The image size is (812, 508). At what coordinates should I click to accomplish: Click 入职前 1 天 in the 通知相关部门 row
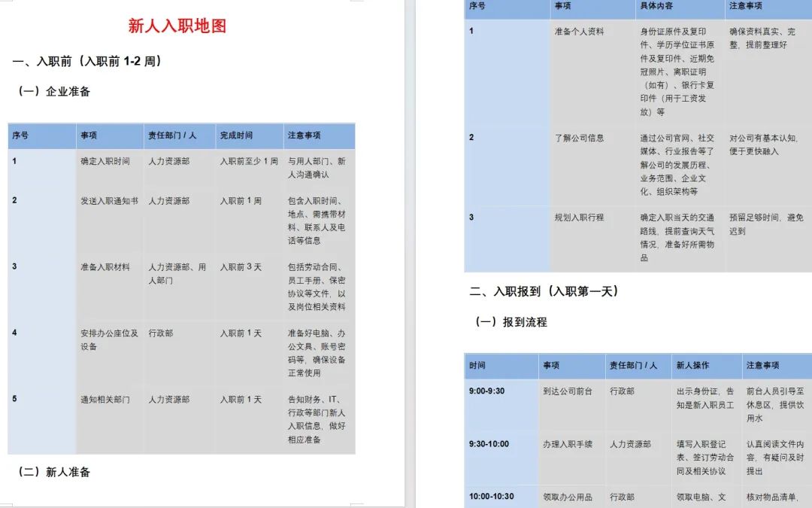pyautogui.click(x=241, y=400)
